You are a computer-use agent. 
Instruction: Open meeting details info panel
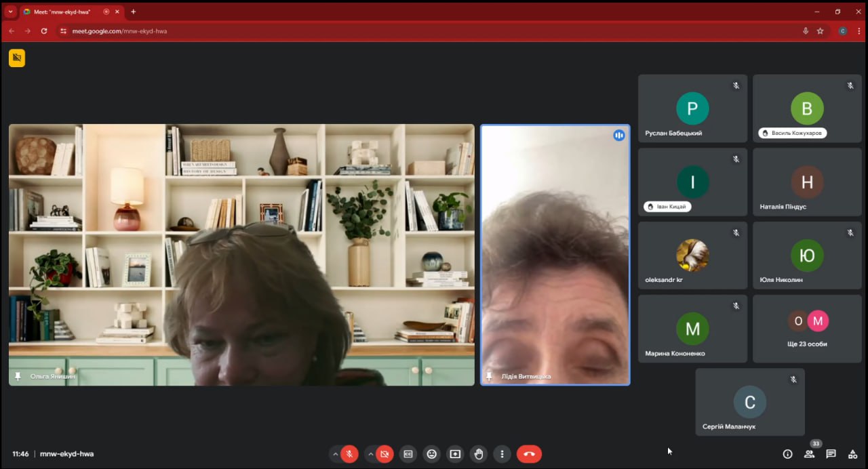(x=787, y=454)
